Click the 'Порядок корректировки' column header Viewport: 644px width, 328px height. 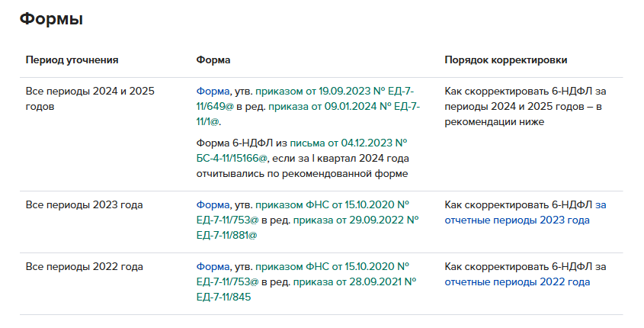tap(505, 59)
